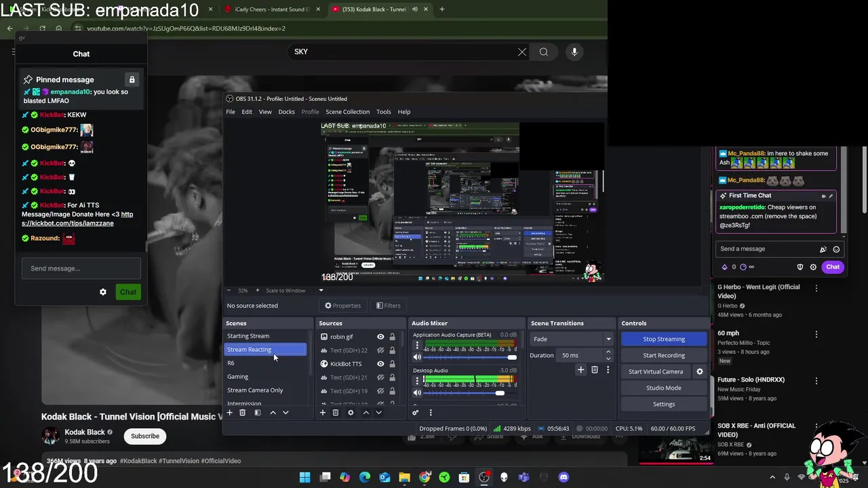Viewport: 868px width, 488px height.
Task: Click Stop Streaming button
Action: [664, 339]
